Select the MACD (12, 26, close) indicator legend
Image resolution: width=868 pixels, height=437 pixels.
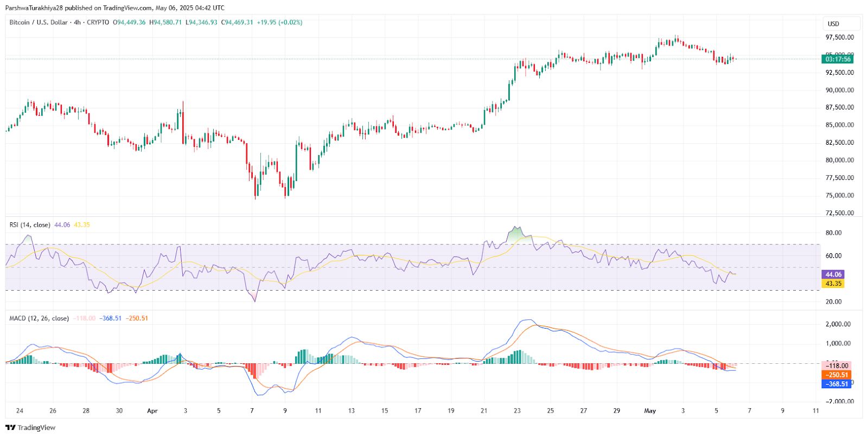point(39,318)
